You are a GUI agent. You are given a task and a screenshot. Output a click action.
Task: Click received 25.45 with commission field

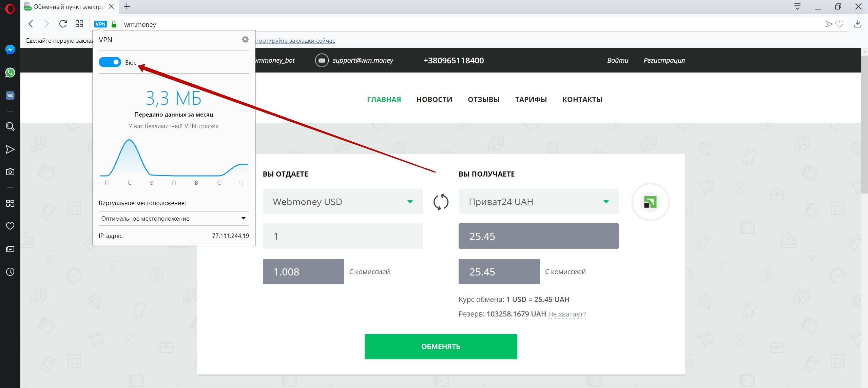click(499, 272)
